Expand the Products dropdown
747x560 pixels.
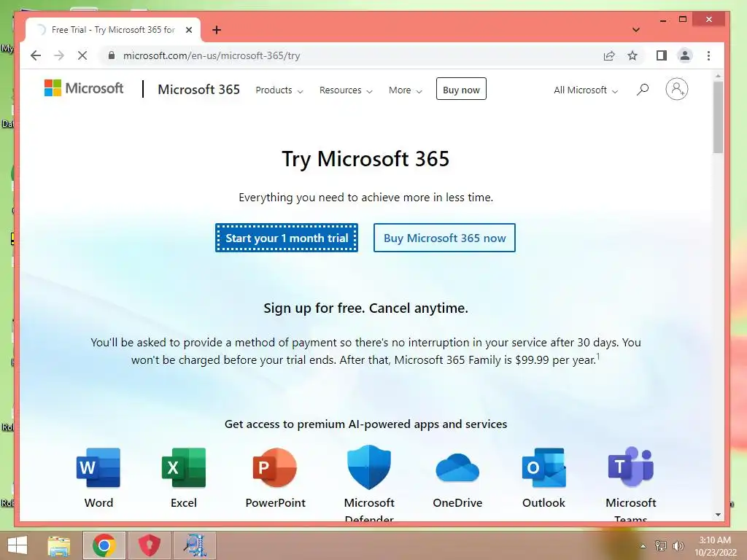point(279,90)
